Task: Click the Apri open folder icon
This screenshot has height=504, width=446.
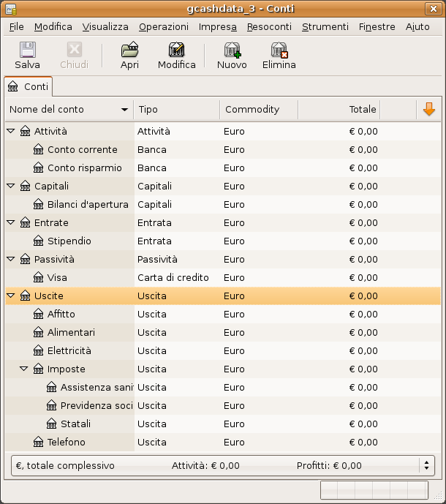Action: pyautogui.click(x=129, y=50)
